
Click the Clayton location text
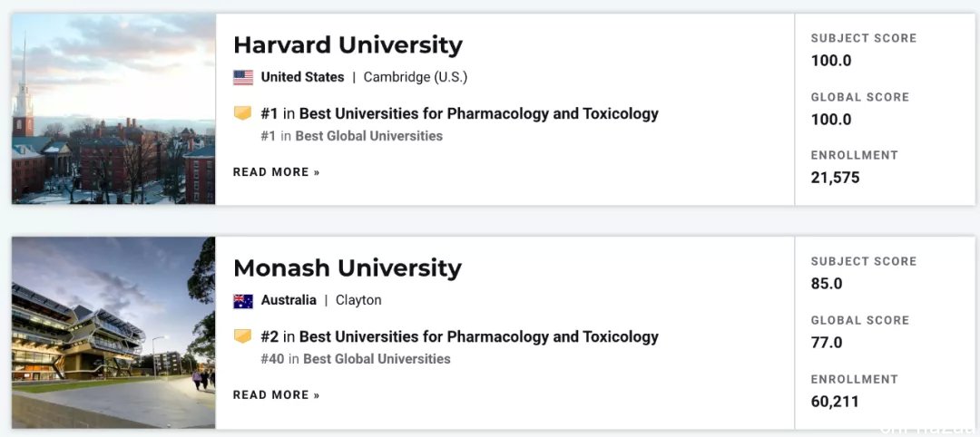click(358, 300)
